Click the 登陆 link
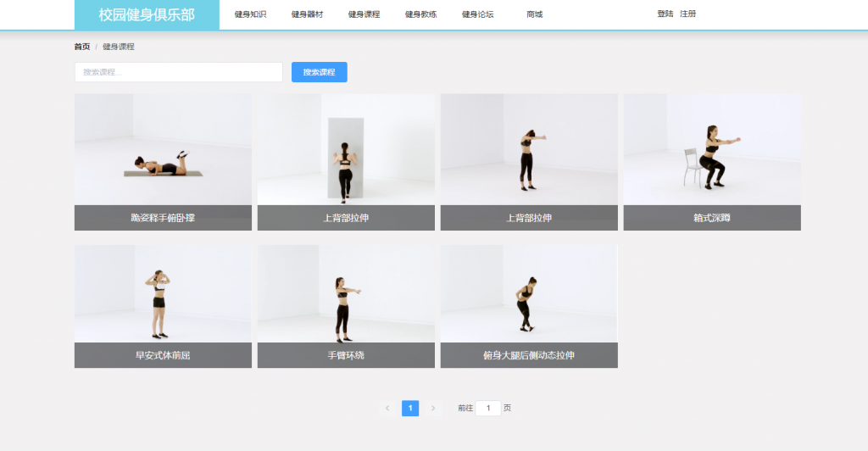Screen dimensions: 868x451 [x=665, y=14]
